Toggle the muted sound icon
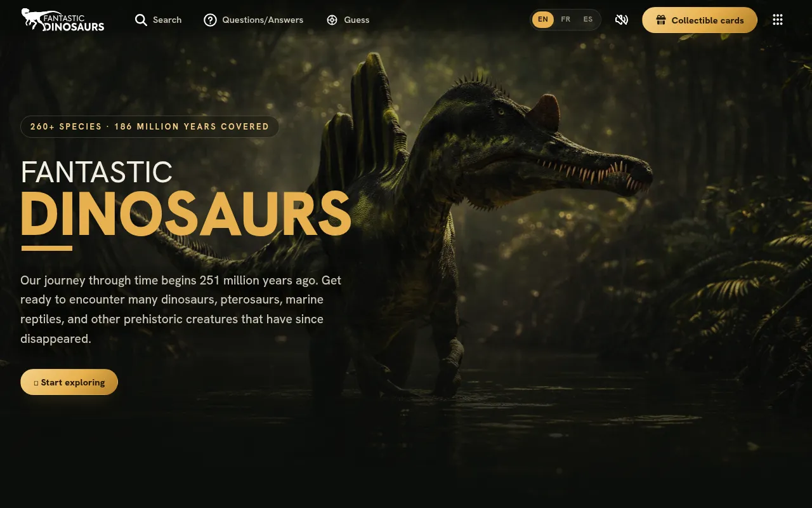 click(x=622, y=20)
